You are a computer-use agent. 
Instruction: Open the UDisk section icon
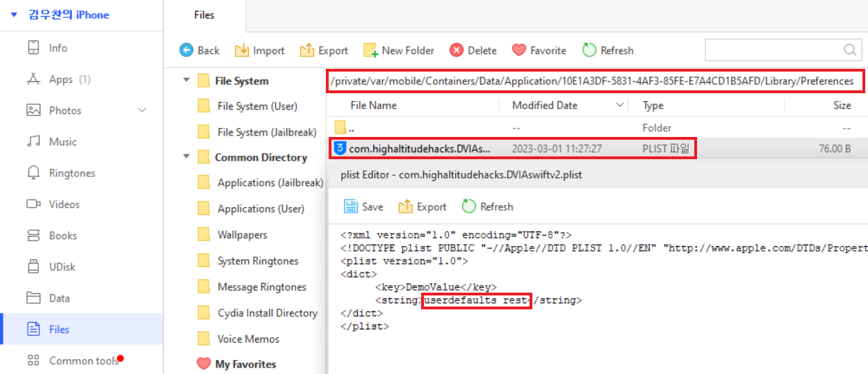click(x=33, y=267)
